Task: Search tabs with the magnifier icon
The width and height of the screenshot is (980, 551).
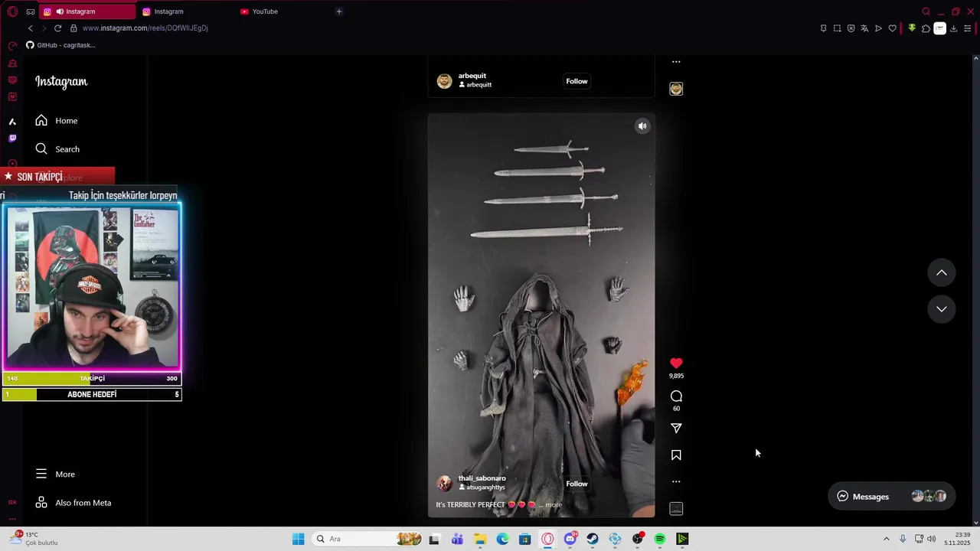Action: point(926,11)
